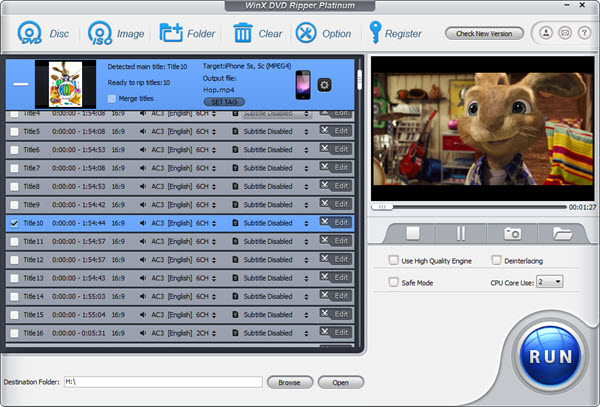Open help via question mark icon
Screen dimensions: 600x407
pos(584,33)
